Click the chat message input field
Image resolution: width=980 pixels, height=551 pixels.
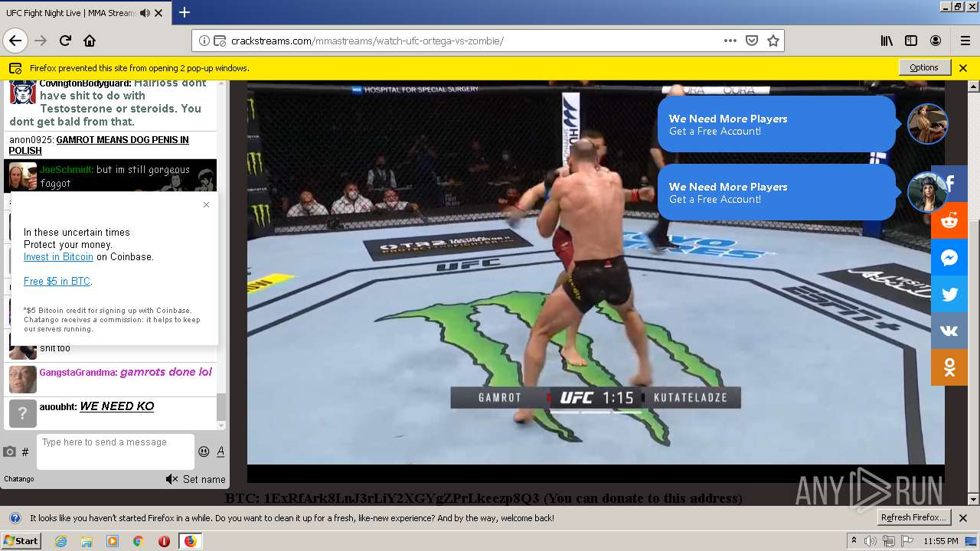(x=116, y=452)
